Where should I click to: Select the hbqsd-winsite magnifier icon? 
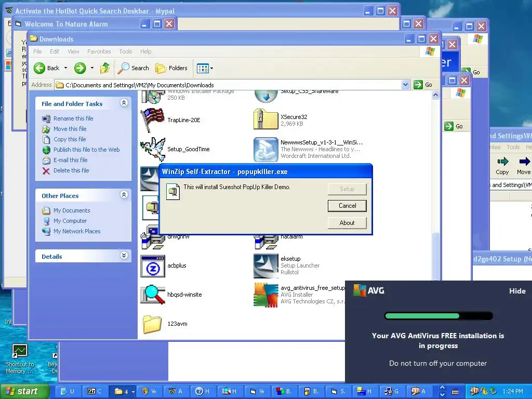pyautogui.click(x=153, y=295)
